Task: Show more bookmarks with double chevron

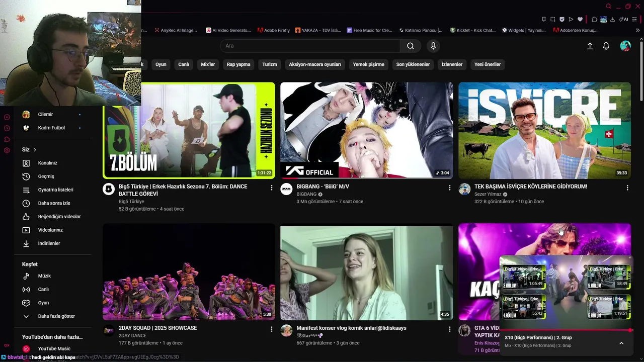Action: [x=637, y=30]
